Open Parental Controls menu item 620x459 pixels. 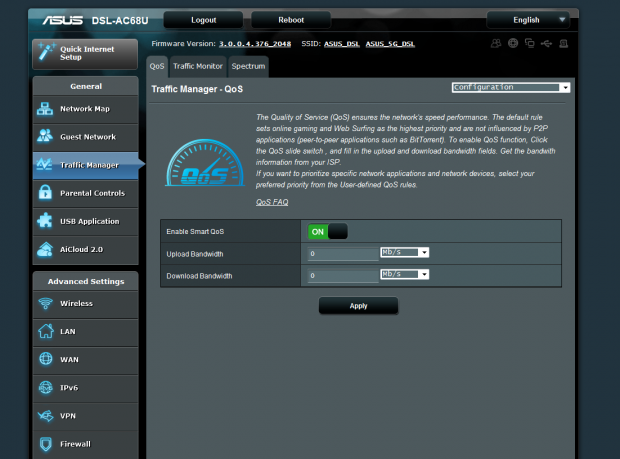click(85, 193)
